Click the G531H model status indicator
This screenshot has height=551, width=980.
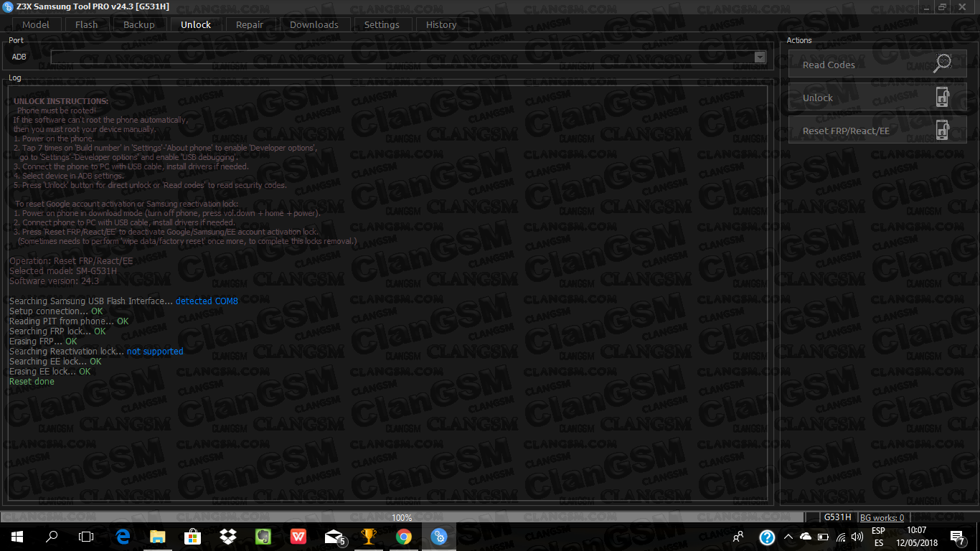coord(838,517)
